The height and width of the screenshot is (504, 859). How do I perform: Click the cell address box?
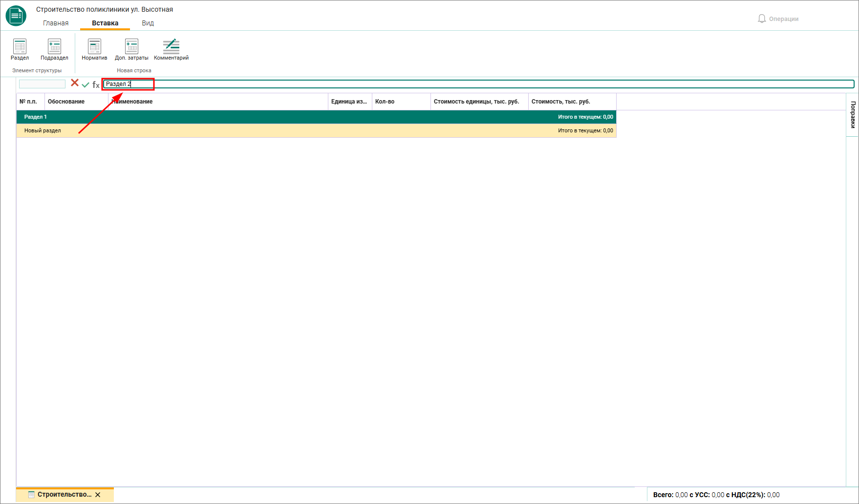point(42,84)
